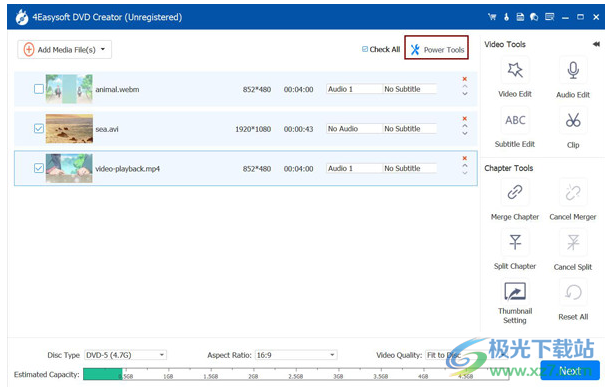
Task: Maximize the DVD Creator window
Action: [580, 17]
